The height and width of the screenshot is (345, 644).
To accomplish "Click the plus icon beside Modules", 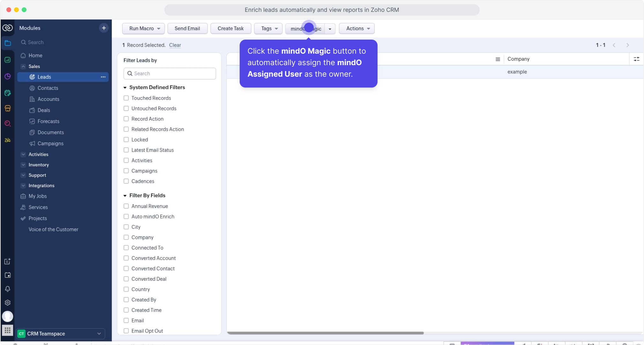I will tap(104, 28).
